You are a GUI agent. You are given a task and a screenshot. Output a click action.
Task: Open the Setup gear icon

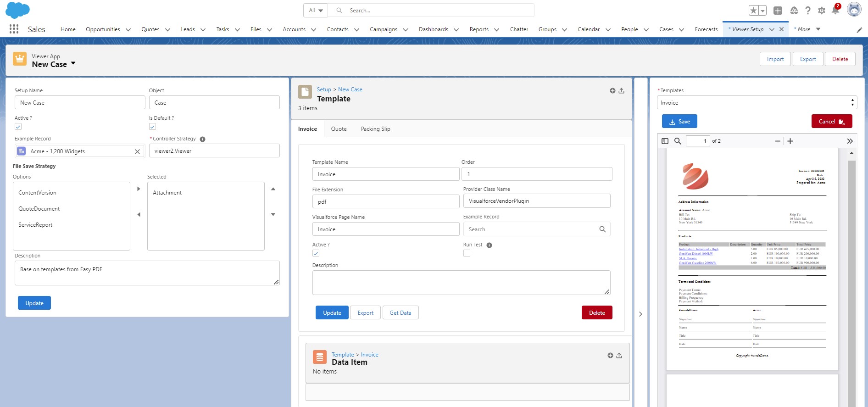[x=822, y=10]
